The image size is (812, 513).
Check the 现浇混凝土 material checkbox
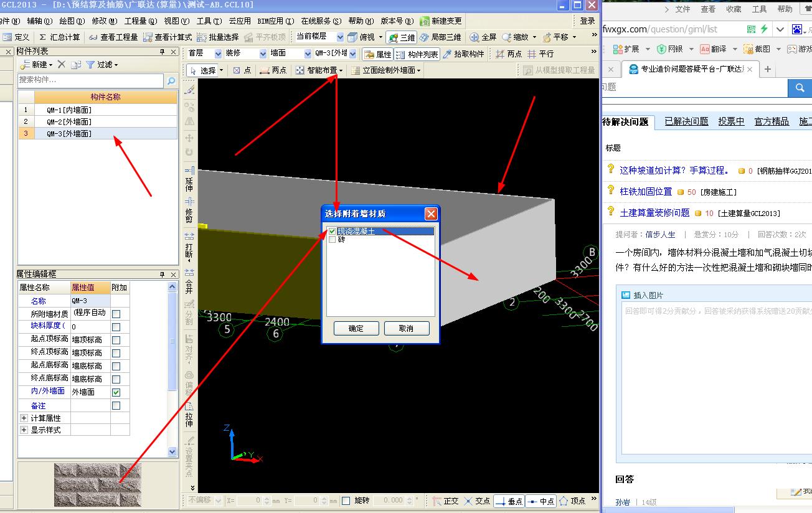point(332,231)
